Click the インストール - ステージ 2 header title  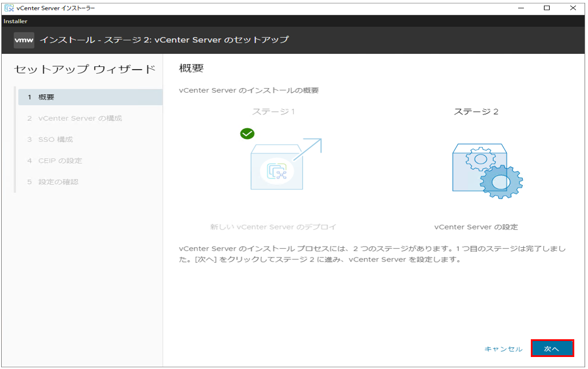pyautogui.click(x=164, y=39)
